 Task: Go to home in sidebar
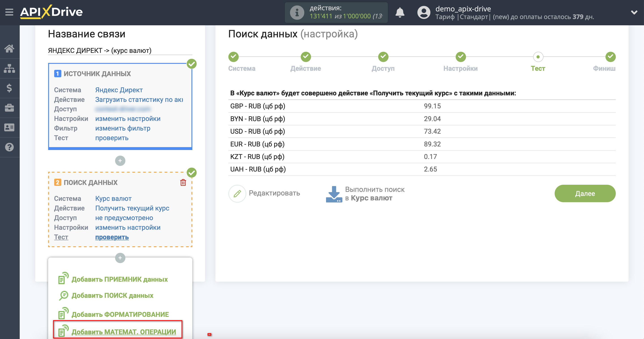tap(9, 49)
